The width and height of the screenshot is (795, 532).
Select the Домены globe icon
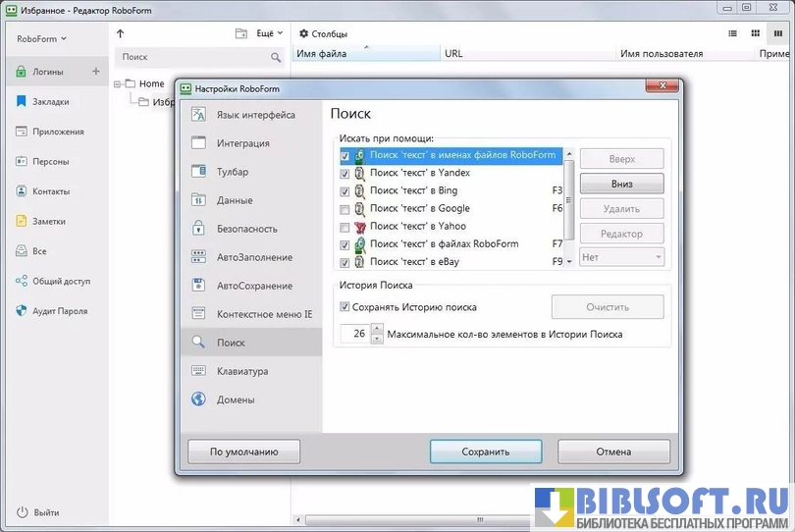pos(198,399)
